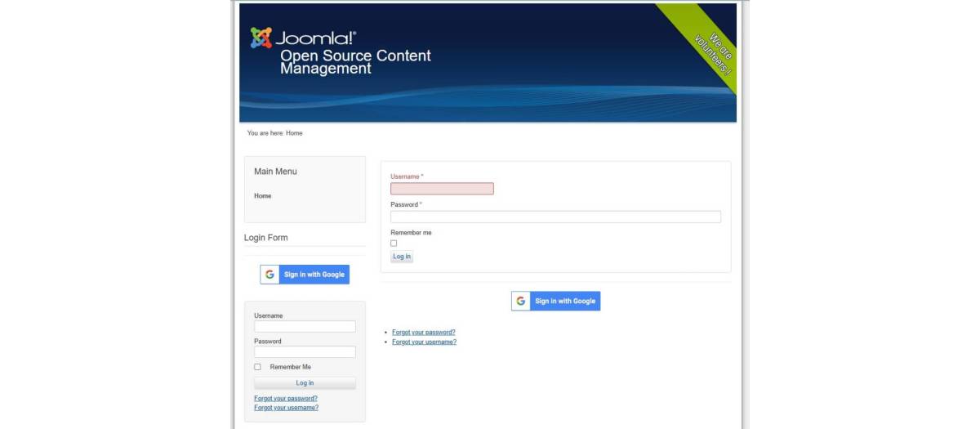This screenshot has height=429, width=980.
Task: Click the Password field in the main form
Action: click(x=555, y=217)
